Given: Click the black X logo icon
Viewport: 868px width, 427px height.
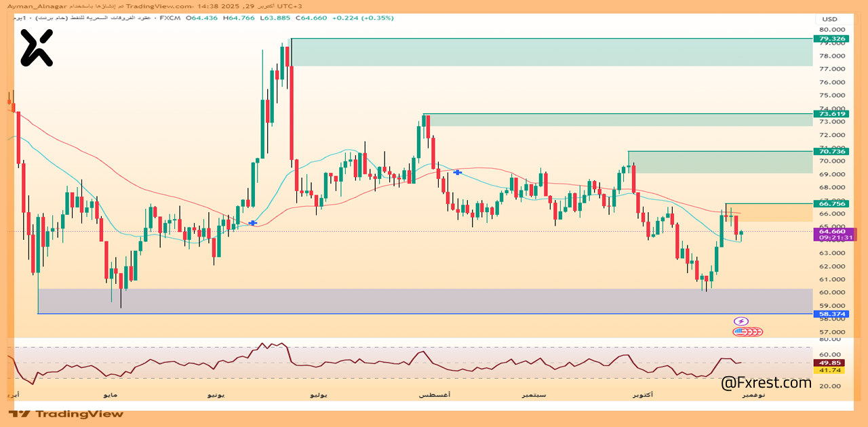Looking at the screenshot, I should tap(36, 47).
